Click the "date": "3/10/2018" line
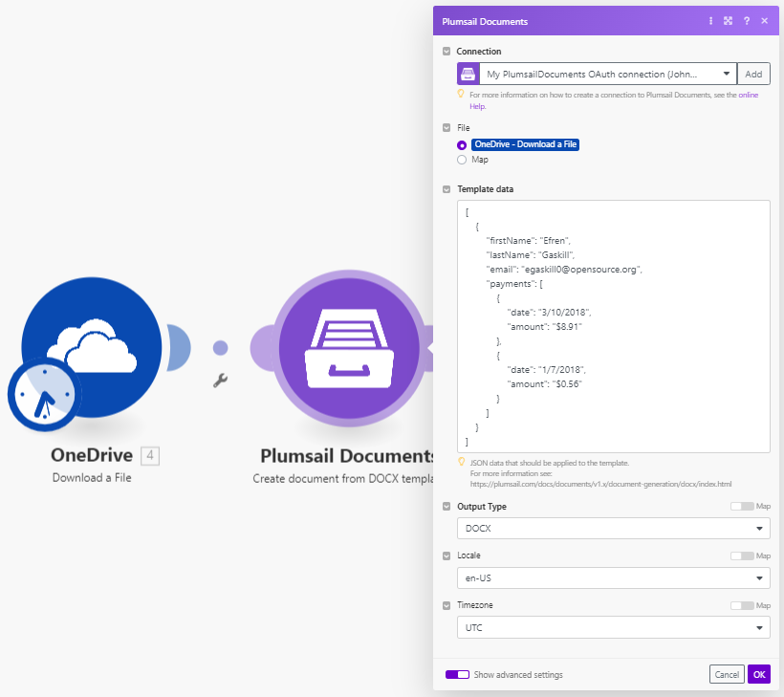The image size is (784, 697). 549,313
